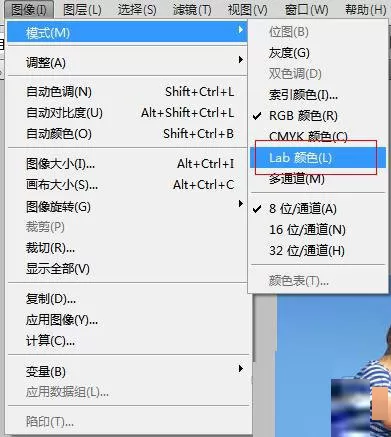Select 索引颜色(I)... mode
Viewport: 391px width, 437px height.
(x=318, y=95)
